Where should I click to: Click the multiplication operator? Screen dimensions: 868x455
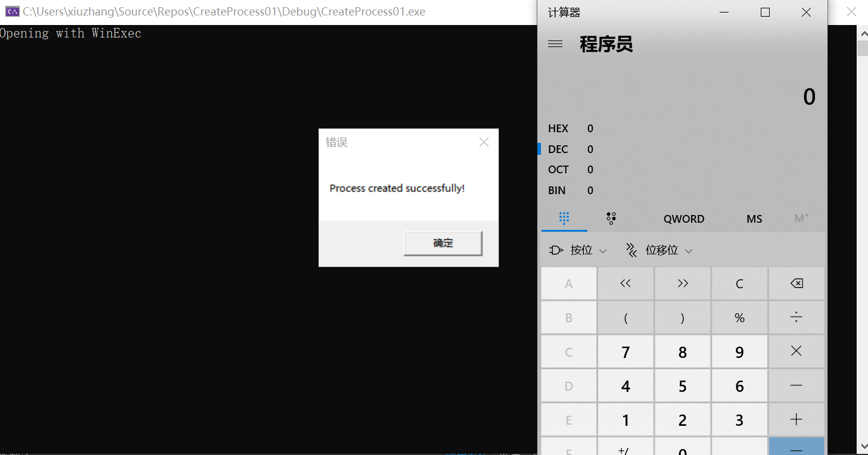point(796,351)
